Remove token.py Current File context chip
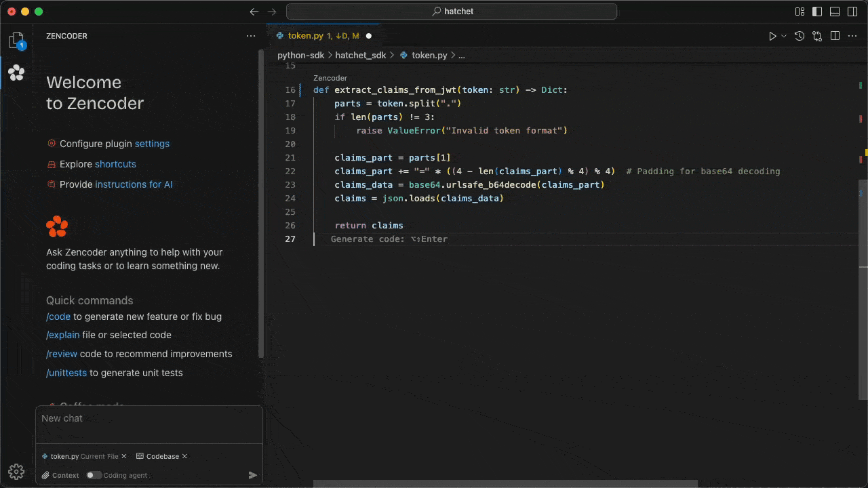The height and width of the screenshot is (488, 868). pyautogui.click(x=125, y=457)
